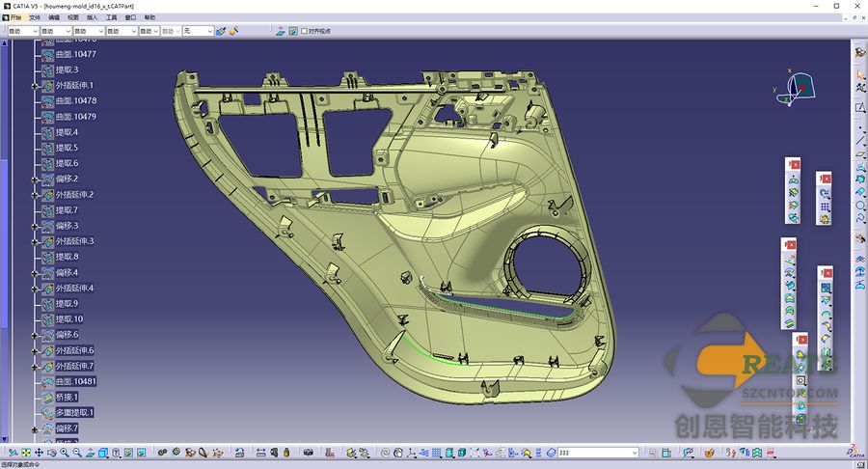Open the view mode shading icon
Image resolution: width=868 pixels, height=469 pixels.
click(x=117, y=453)
